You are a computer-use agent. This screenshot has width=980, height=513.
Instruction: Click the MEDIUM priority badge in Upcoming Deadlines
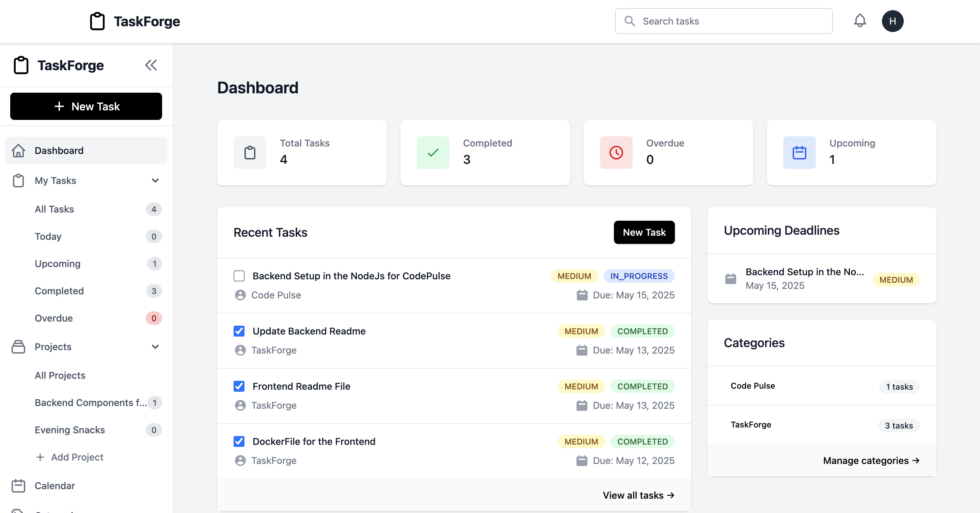[896, 280]
